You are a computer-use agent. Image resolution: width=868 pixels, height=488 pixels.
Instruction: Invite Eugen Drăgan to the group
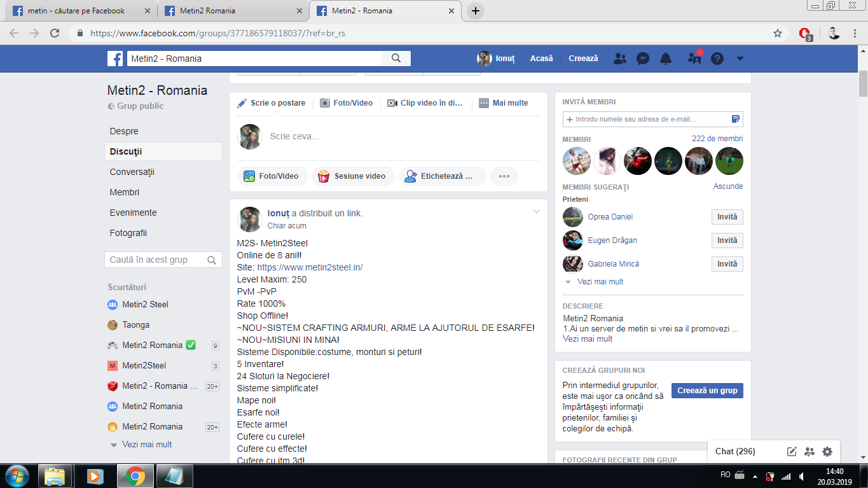click(727, 241)
